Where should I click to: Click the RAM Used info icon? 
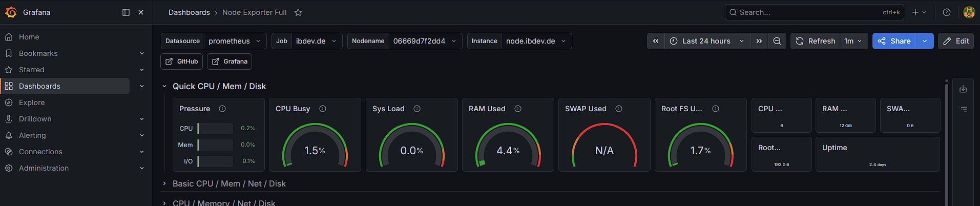(518, 109)
